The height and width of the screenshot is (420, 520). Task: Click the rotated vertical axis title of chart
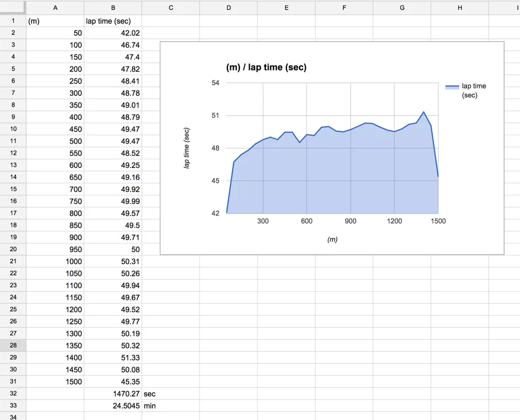(187, 148)
